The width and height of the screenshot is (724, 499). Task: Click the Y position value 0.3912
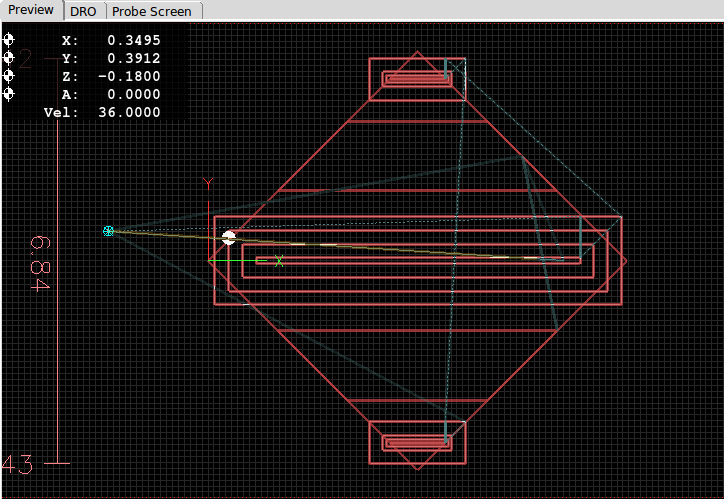133,59
